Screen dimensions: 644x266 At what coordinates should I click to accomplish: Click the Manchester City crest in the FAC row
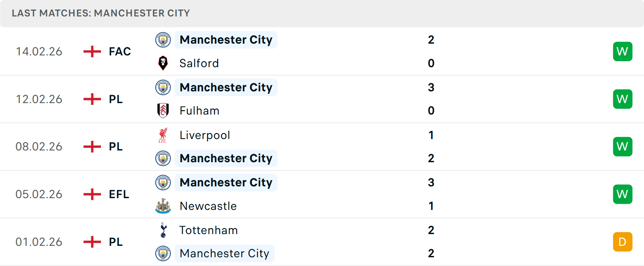coord(163,40)
